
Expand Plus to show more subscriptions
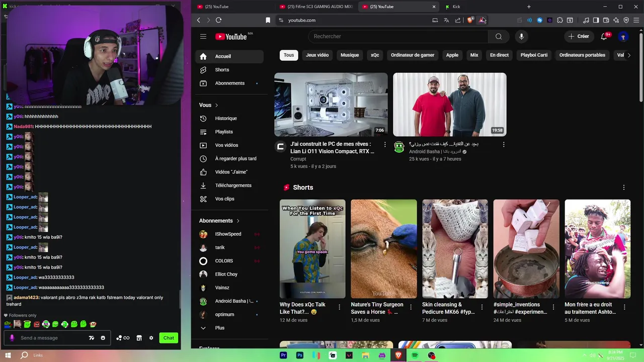click(229, 328)
